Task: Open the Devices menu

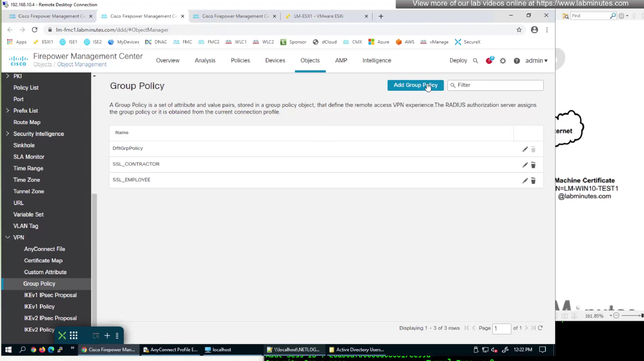Action: tap(275, 61)
